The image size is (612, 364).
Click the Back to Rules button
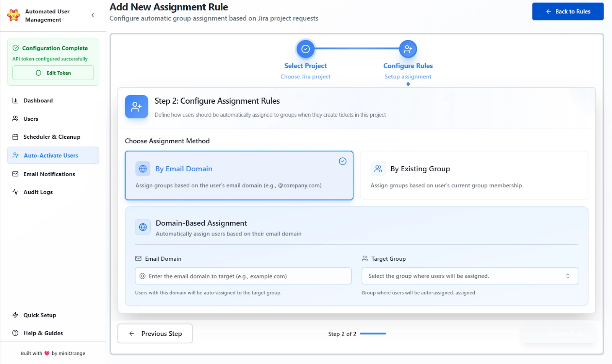568,11
